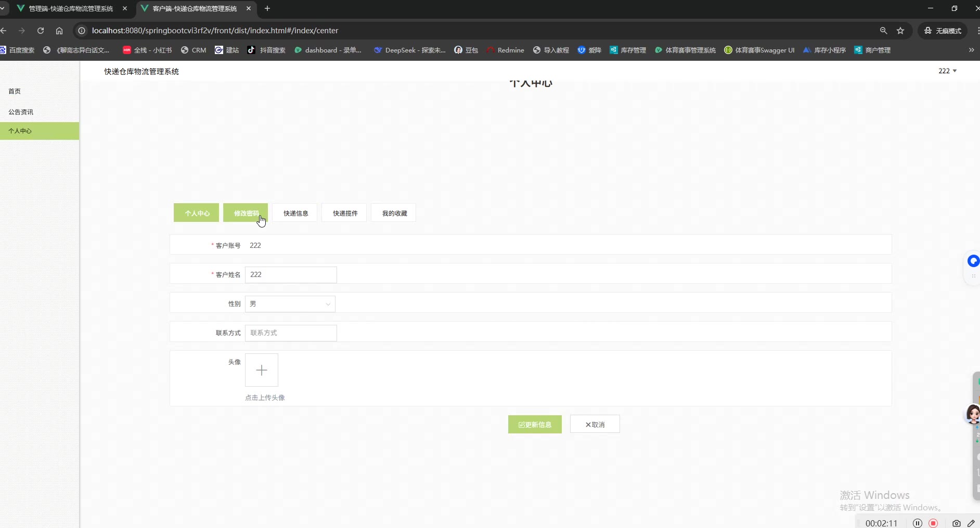Image resolution: width=980 pixels, height=528 pixels.
Task: Open the 修改密码 tab
Action: pos(246,213)
